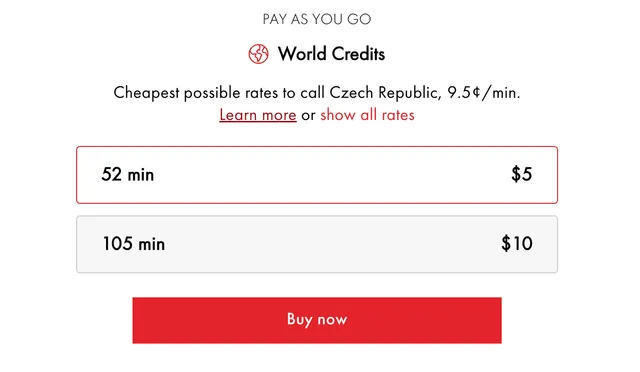This screenshot has height=372, width=640.
Task: Click the World Credits title text
Action: [331, 54]
